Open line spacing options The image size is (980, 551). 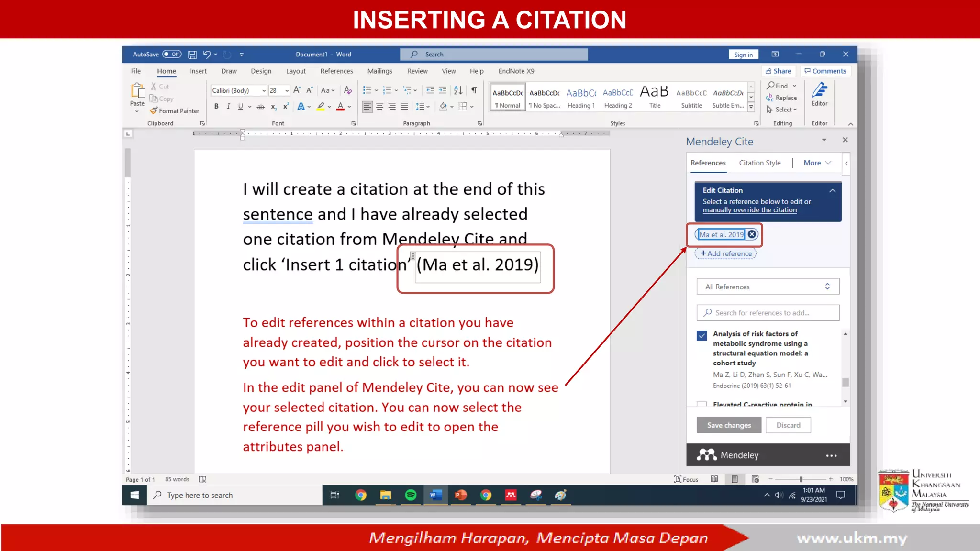(x=423, y=106)
